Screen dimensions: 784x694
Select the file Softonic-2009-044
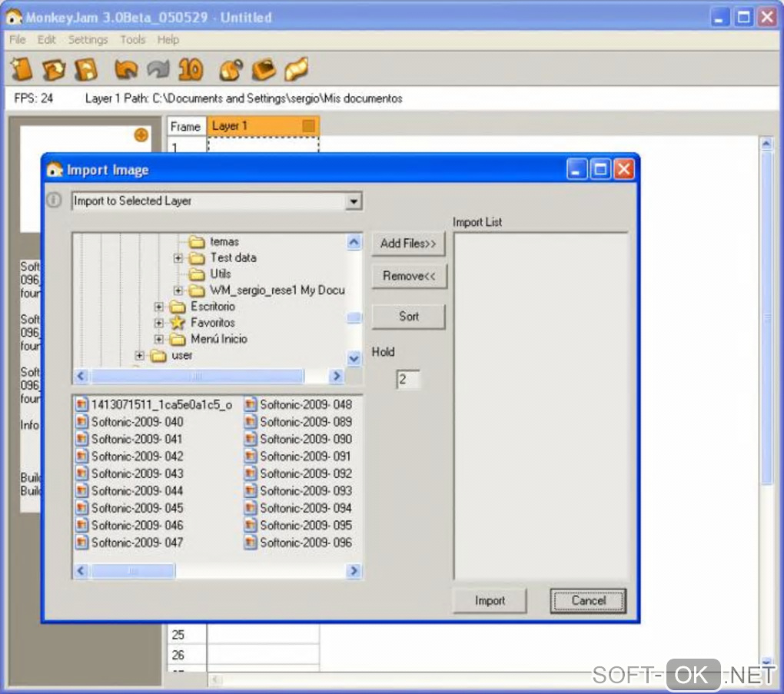tap(130, 490)
